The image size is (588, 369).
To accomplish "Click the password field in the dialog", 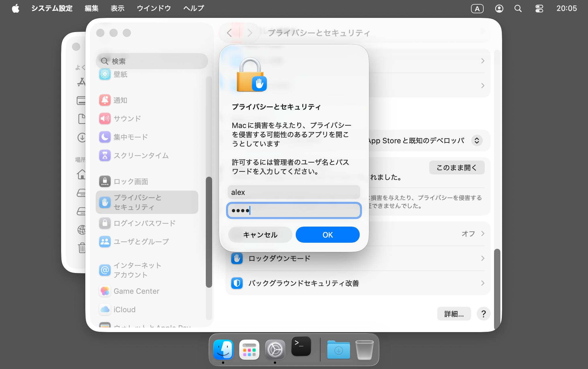I will coord(294,210).
